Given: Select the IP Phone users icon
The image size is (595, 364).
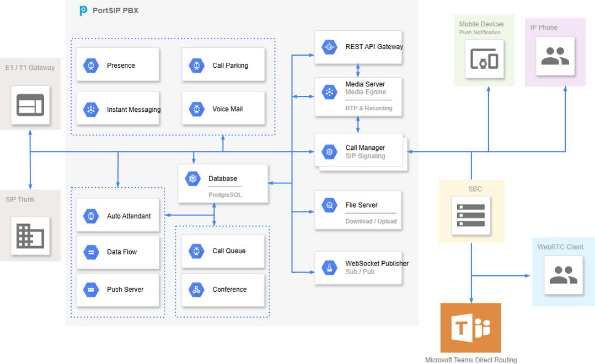Looking at the screenshot, I should 555,56.
